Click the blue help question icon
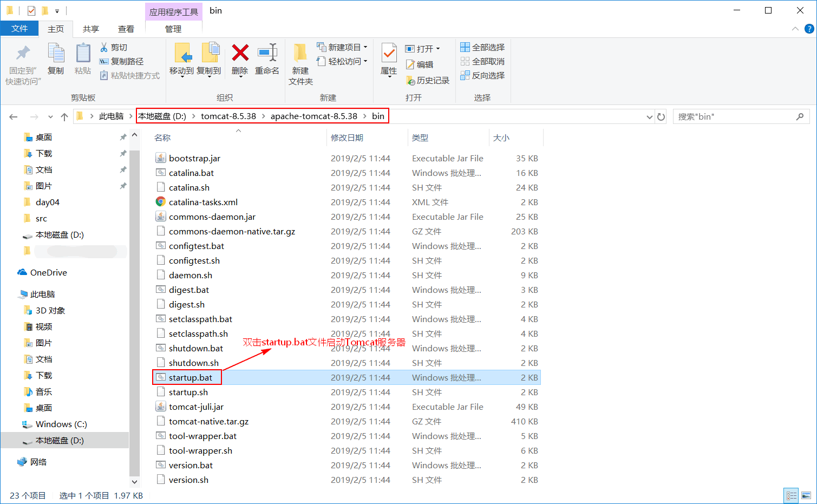817x504 pixels. pyautogui.click(x=809, y=29)
